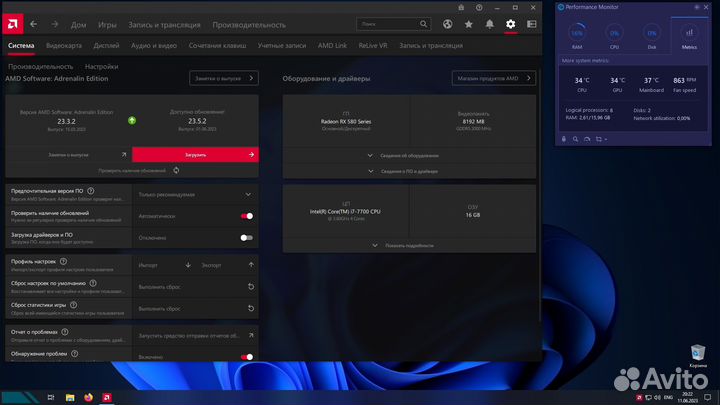Click the AMD logo home icon
This screenshot has height=405, width=720.
12,24
